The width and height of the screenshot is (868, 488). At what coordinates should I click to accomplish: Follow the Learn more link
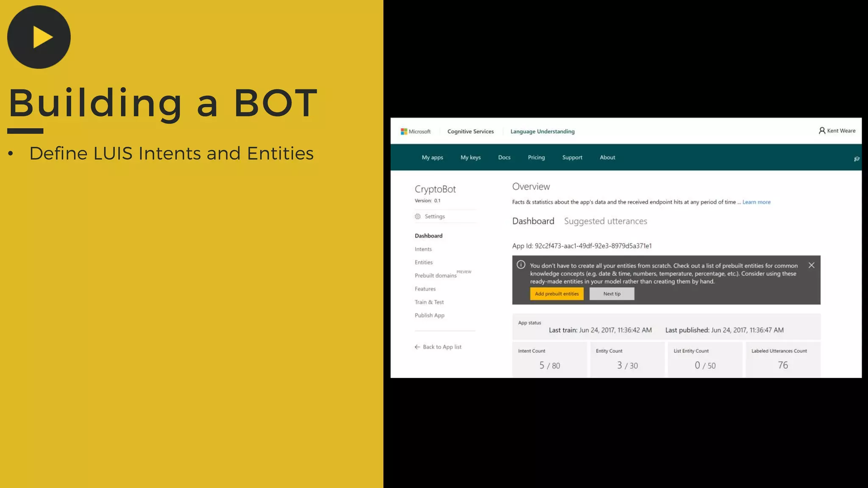[x=756, y=202]
